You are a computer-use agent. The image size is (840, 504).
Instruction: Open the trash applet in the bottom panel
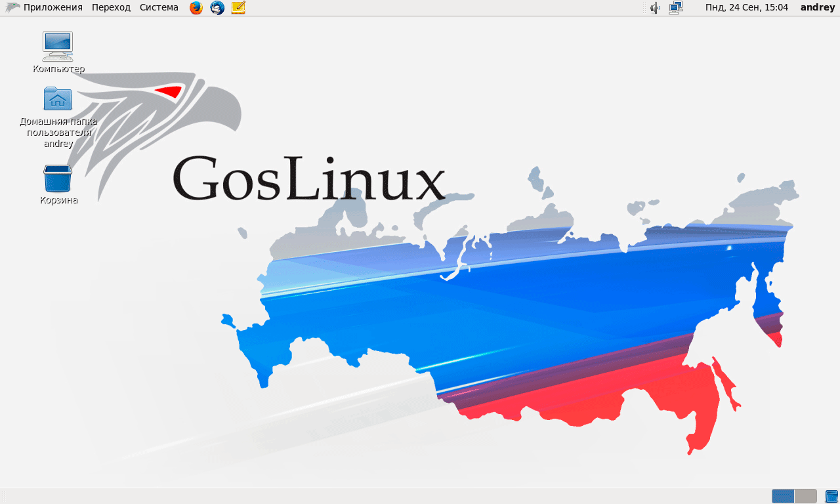(x=831, y=496)
